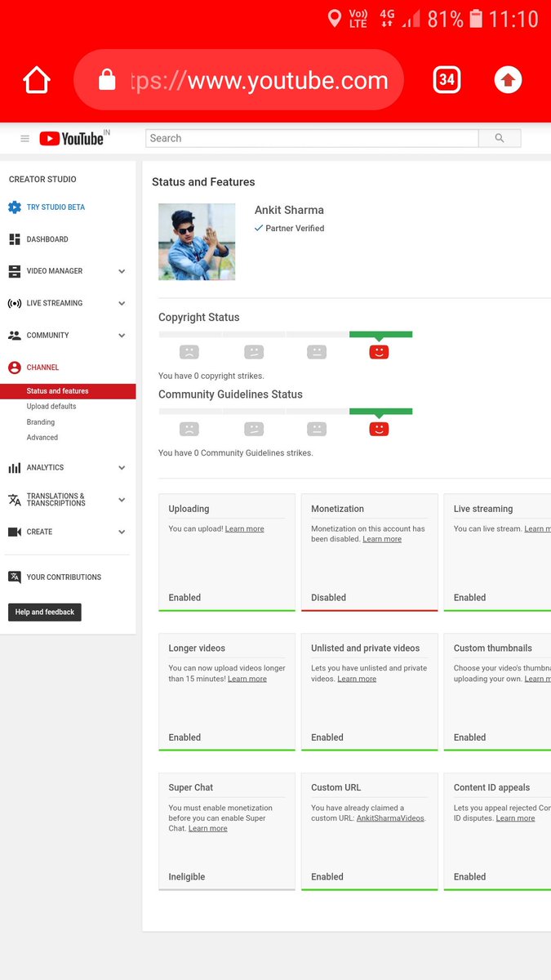Tap the lock icon in address bar

point(107,79)
